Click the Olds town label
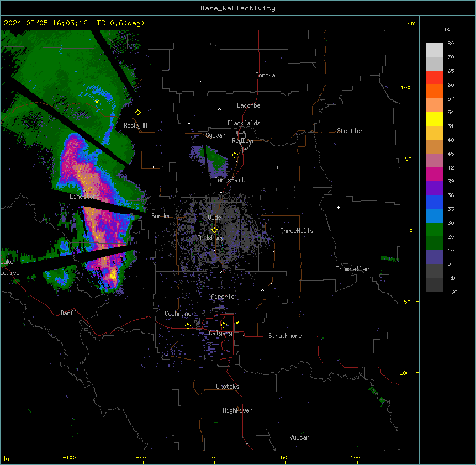Viewport: 476px width, 465px height. (214, 218)
